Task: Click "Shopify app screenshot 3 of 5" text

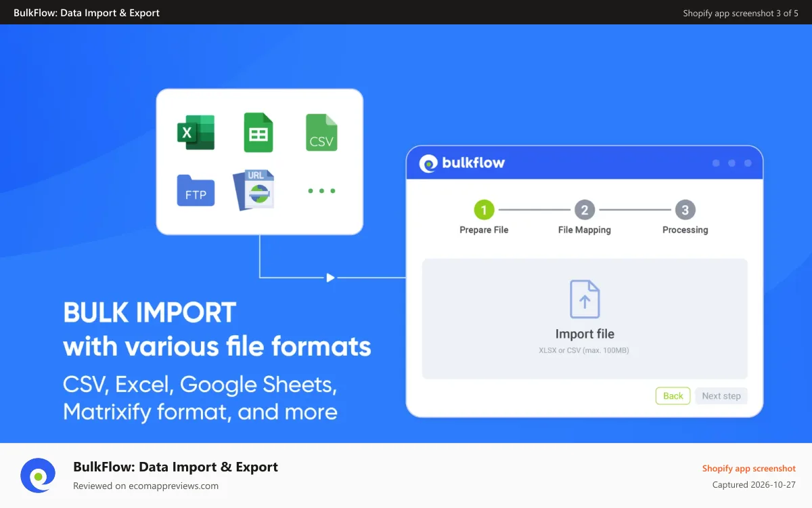Action: coord(740,13)
